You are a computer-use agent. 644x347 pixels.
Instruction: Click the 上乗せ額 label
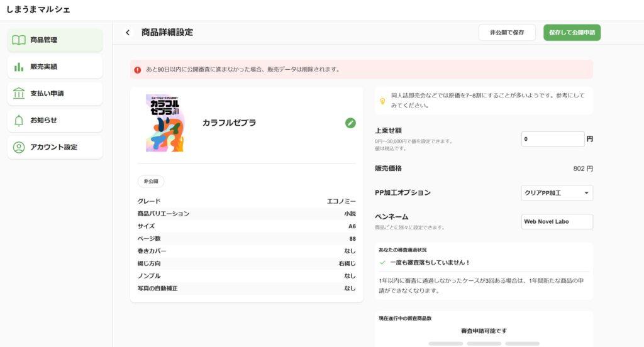coord(388,131)
